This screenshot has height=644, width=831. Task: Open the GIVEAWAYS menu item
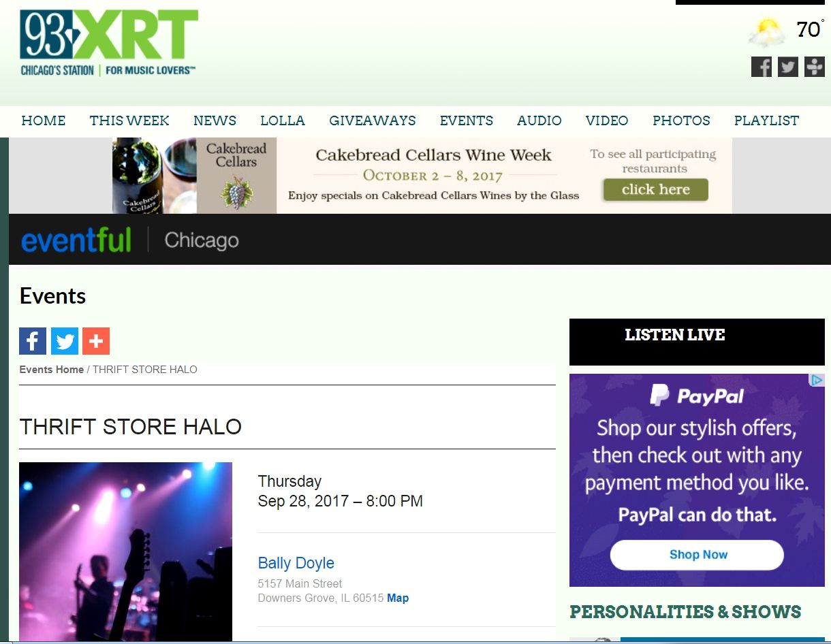coord(373,120)
